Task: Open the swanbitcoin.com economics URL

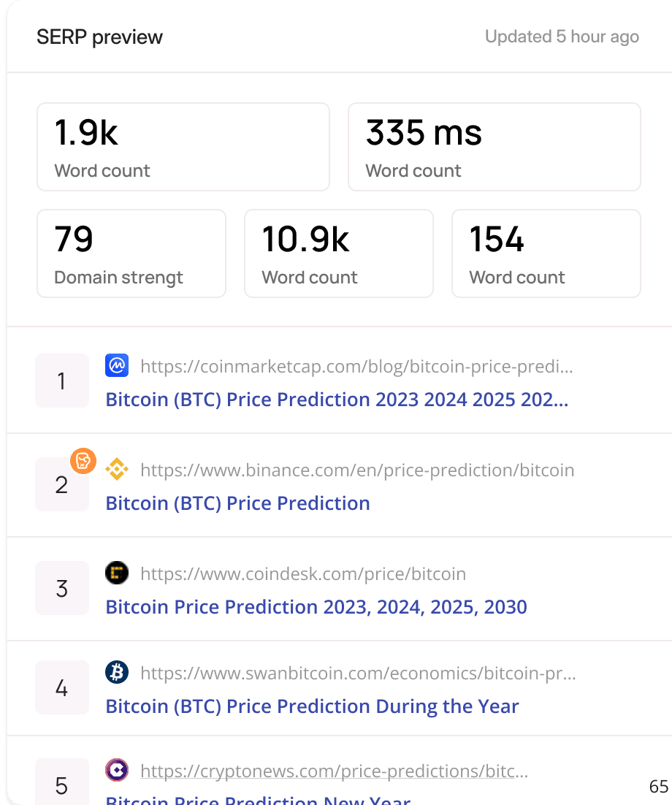Action: point(358,674)
